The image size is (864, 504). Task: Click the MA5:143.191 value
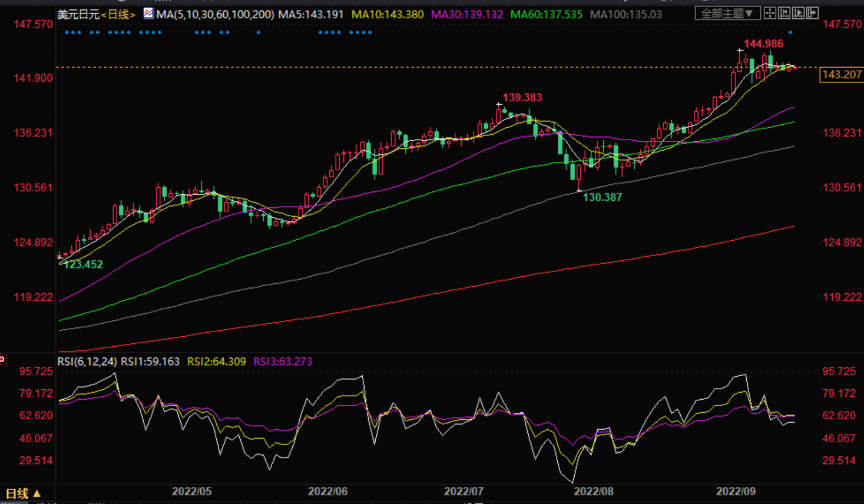point(310,14)
